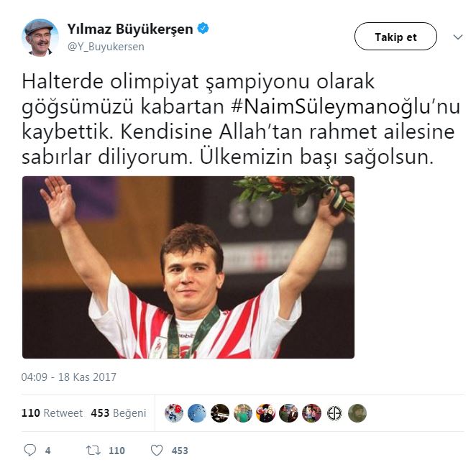The width and height of the screenshot is (476, 475).
Task: Like the tweet with the heart icon
Action: click(157, 451)
